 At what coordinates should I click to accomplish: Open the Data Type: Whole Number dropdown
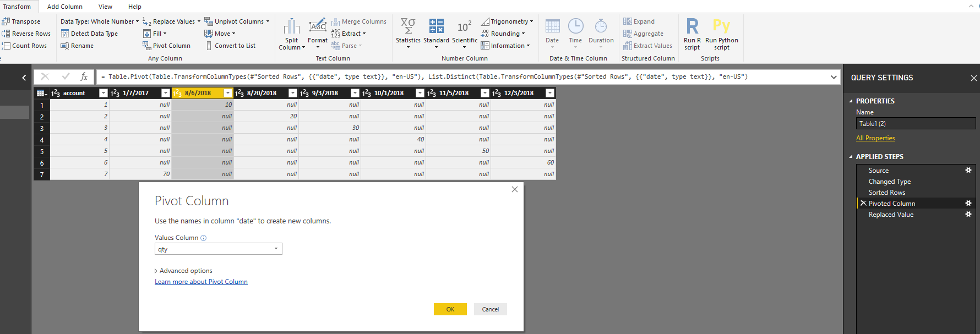coord(100,21)
